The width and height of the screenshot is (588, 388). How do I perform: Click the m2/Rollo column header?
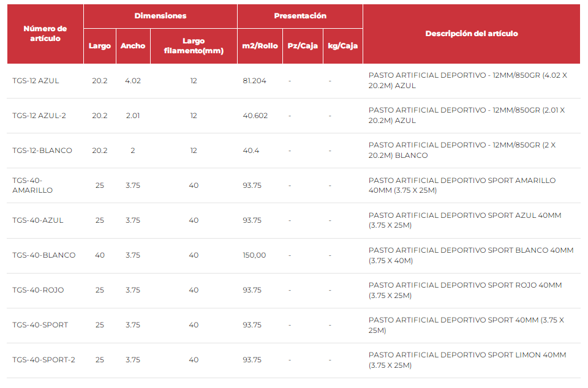point(260,46)
